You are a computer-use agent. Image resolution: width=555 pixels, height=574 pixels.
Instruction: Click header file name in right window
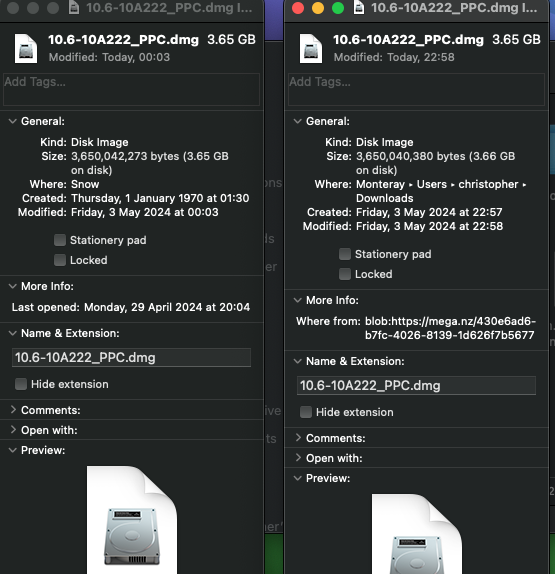coord(408,40)
